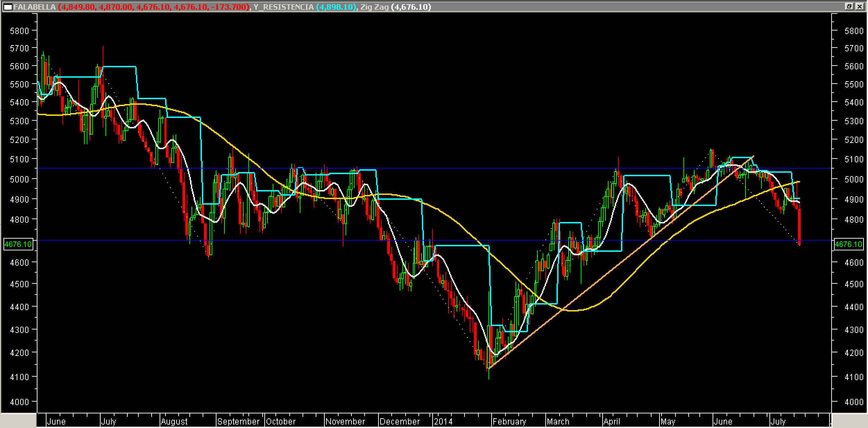Restore the chart pane with overlapping-windows button
868x428 pixels.
(849, 6)
